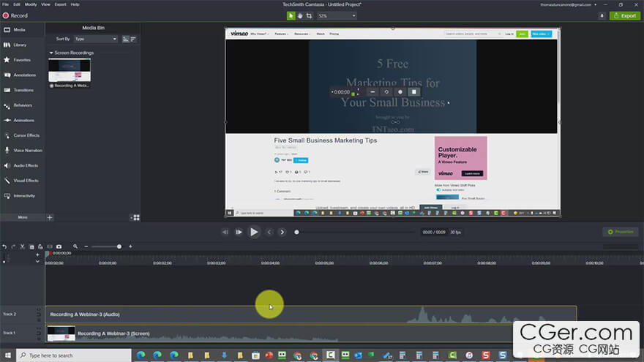Click the More button in sidebar
The image size is (644, 362).
click(x=23, y=217)
